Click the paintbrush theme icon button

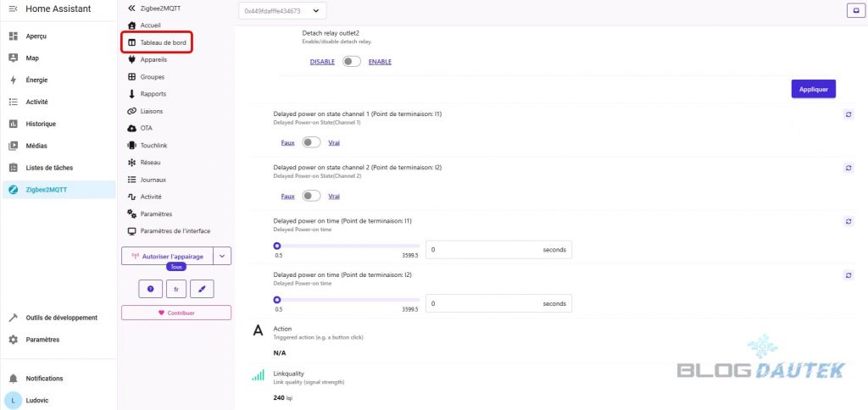(202, 289)
